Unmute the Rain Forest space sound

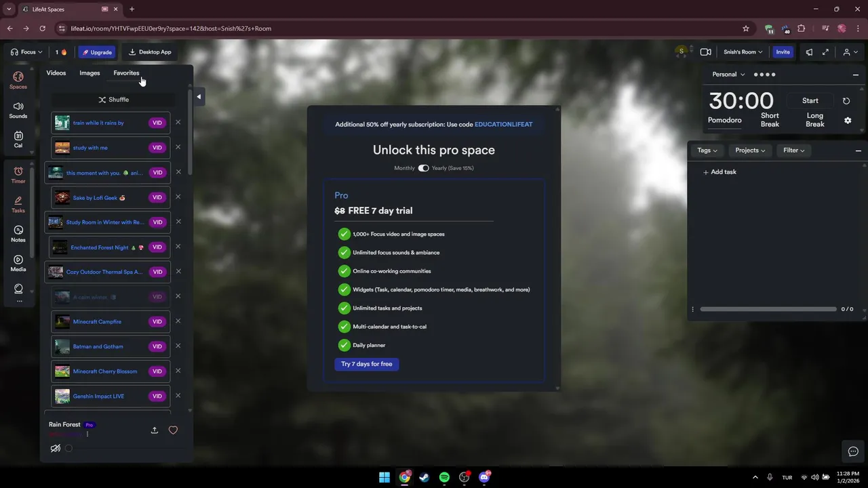(56, 448)
